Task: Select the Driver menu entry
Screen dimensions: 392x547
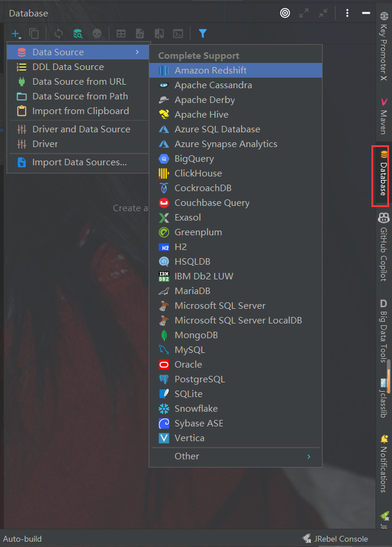Action: [78, 144]
